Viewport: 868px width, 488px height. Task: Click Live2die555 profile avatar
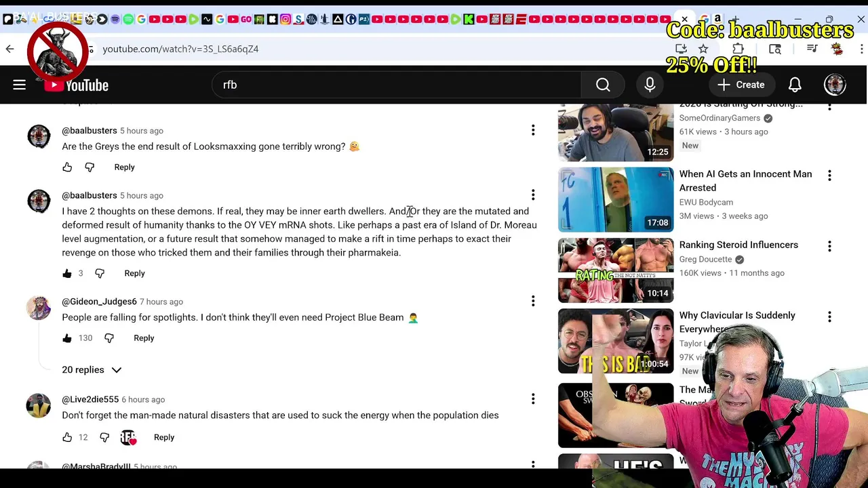(39, 405)
